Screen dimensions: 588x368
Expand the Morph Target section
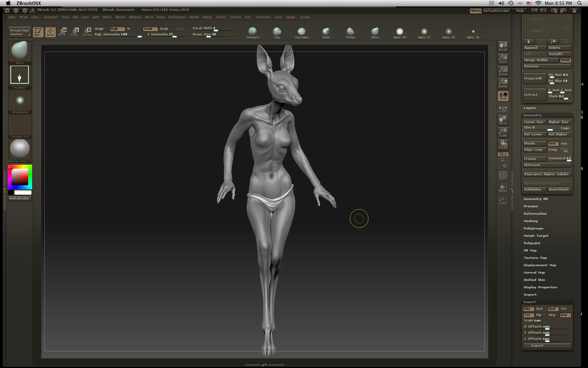click(536, 236)
